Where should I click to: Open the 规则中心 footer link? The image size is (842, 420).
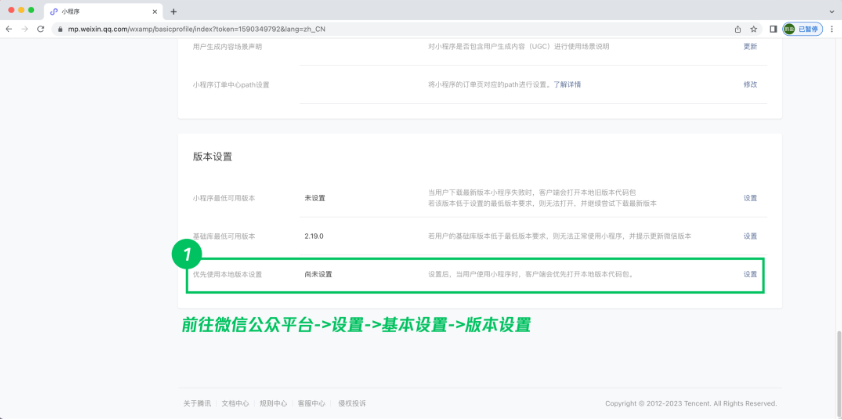point(273,403)
